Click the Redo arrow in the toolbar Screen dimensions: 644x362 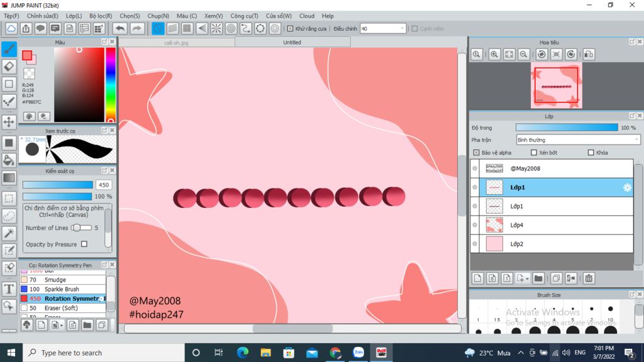pos(136,28)
